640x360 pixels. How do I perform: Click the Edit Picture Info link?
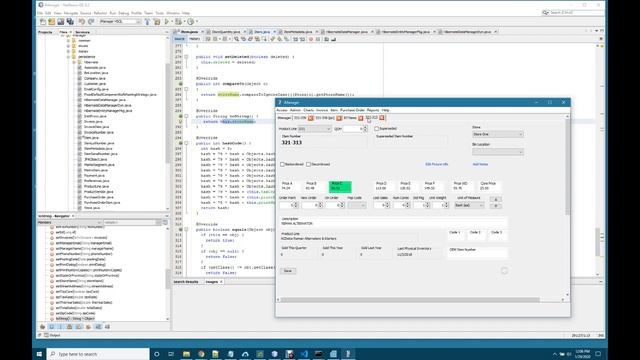click(437, 164)
